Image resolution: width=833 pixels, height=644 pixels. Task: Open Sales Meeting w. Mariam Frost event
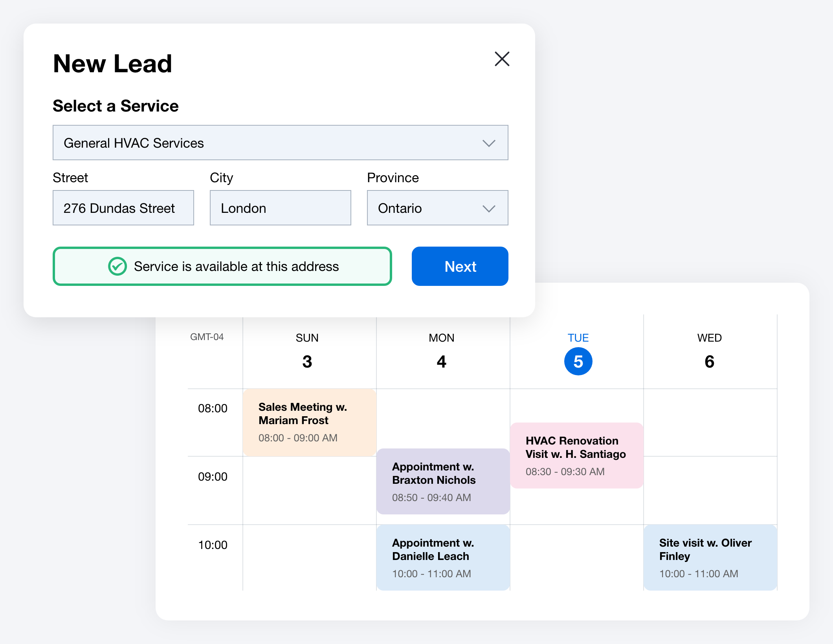tap(310, 422)
